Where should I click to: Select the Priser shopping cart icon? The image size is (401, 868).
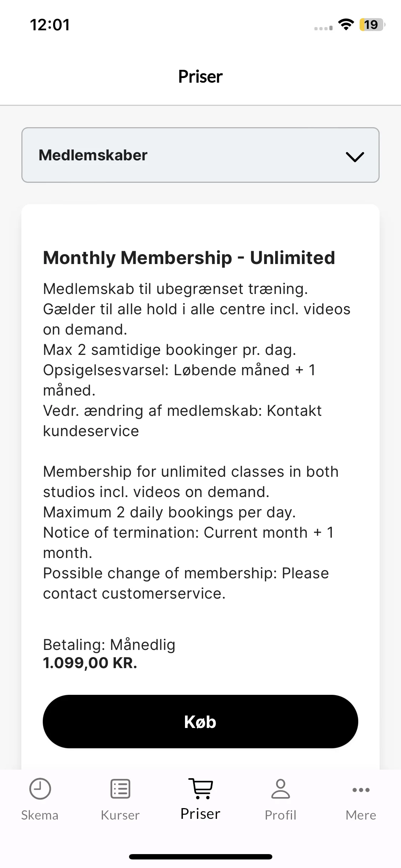201,788
